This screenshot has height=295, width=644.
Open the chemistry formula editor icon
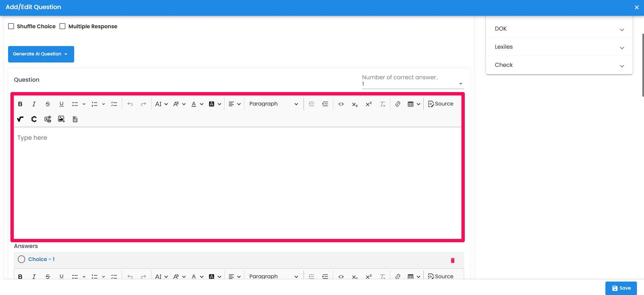pyautogui.click(x=34, y=119)
